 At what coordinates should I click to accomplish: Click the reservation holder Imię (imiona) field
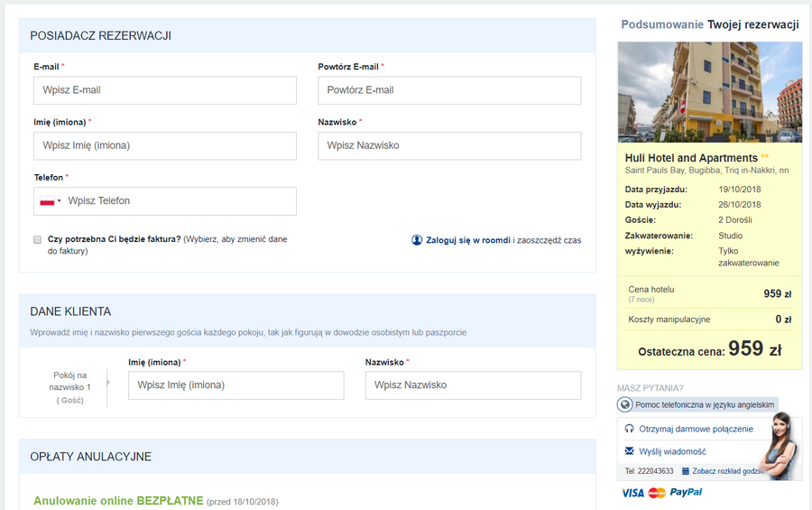pos(165,145)
